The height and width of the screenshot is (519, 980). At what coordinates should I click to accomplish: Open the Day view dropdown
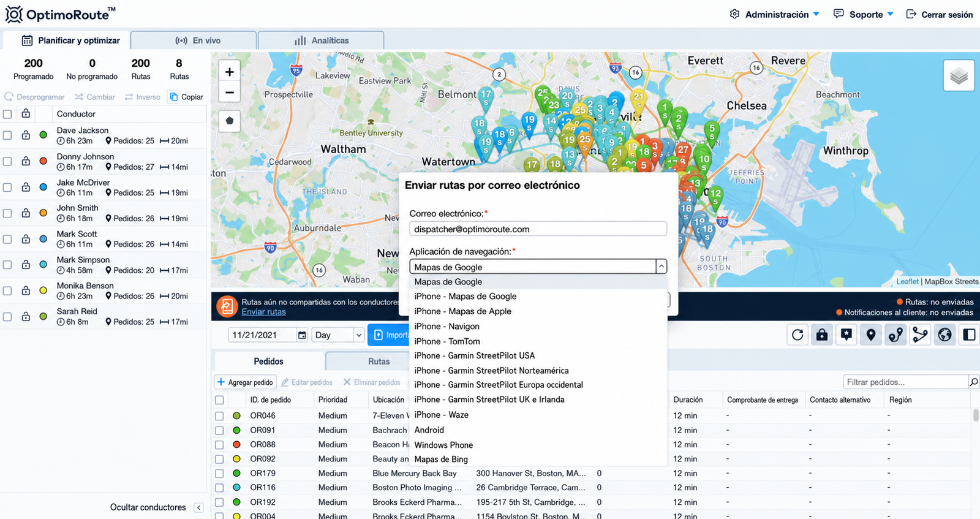pos(338,335)
